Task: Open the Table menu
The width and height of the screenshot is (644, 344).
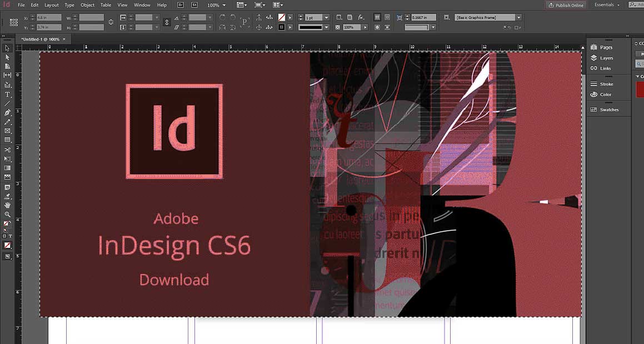Action: (106, 5)
